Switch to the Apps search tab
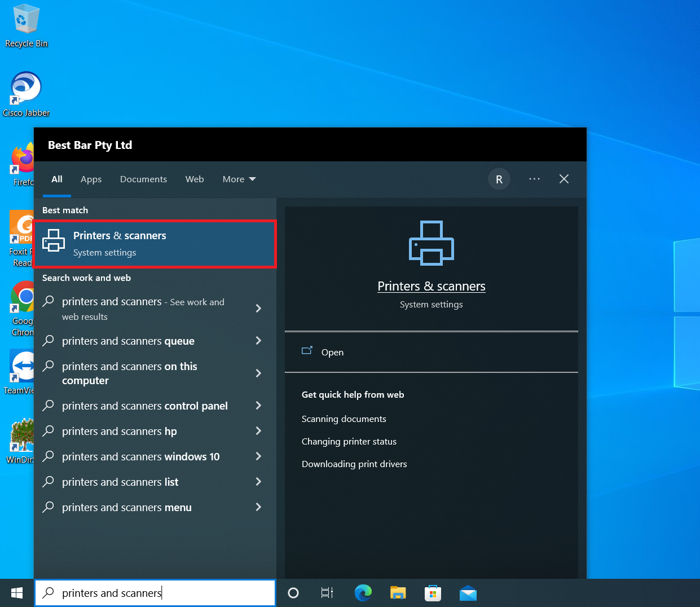700x607 pixels. tap(91, 179)
